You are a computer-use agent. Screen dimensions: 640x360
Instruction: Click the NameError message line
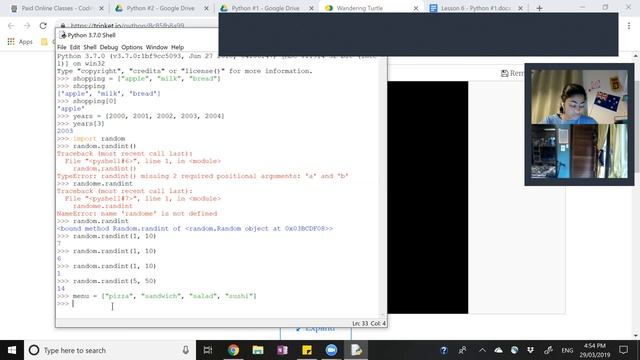[137, 213]
